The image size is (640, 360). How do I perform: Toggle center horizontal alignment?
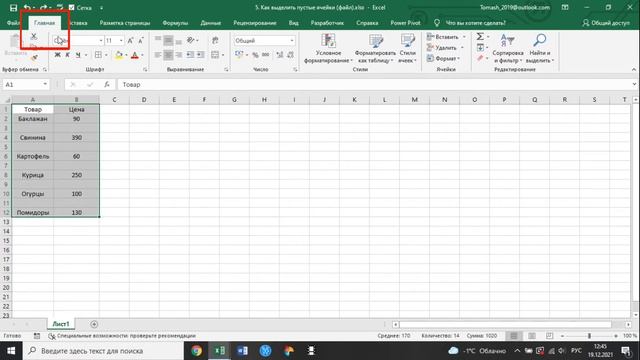pyautogui.click(x=168, y=55)
